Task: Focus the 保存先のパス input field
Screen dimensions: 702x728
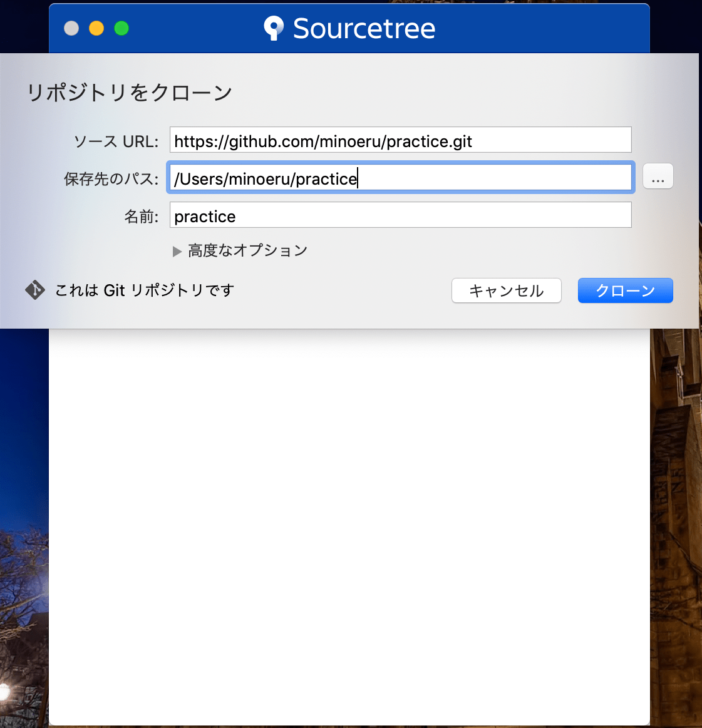Action: (x=400, y=178)
